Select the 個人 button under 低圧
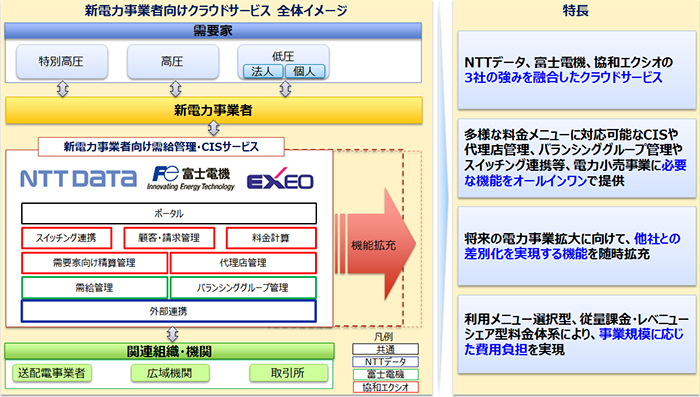This screenshot has height=397, width=700. [305, 71]
